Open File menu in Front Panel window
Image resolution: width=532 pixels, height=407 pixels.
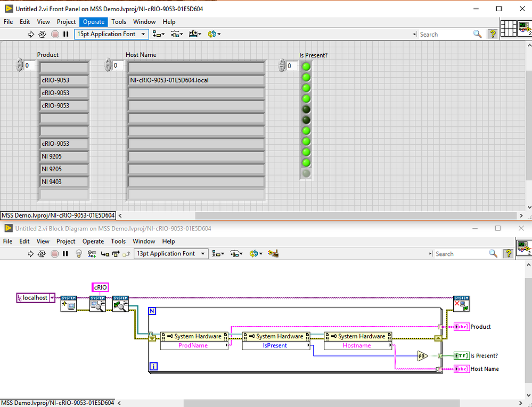coord(8,22)
